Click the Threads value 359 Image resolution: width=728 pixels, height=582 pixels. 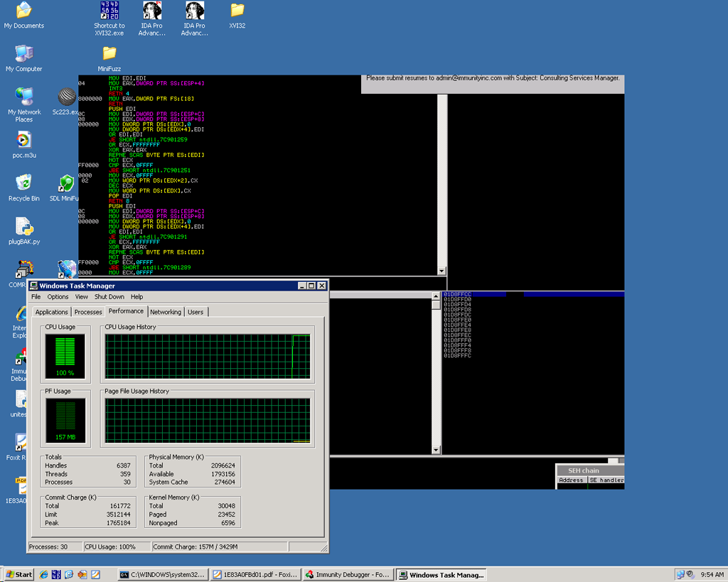click(x=125, y=474)
